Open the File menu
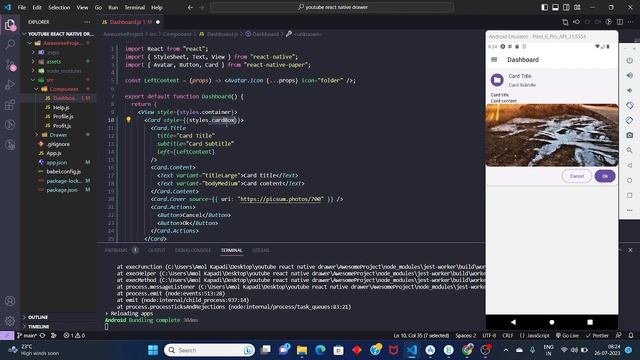640x360 pixels. click(x=22, y=7)
